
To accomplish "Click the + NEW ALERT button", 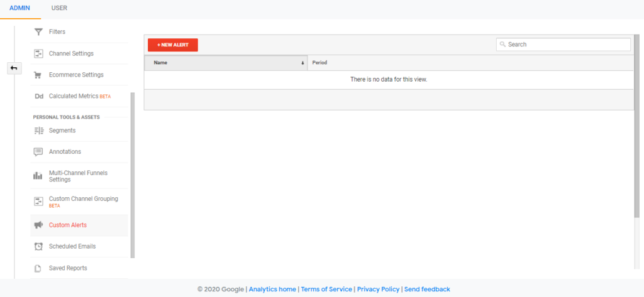I will (173, 45).
